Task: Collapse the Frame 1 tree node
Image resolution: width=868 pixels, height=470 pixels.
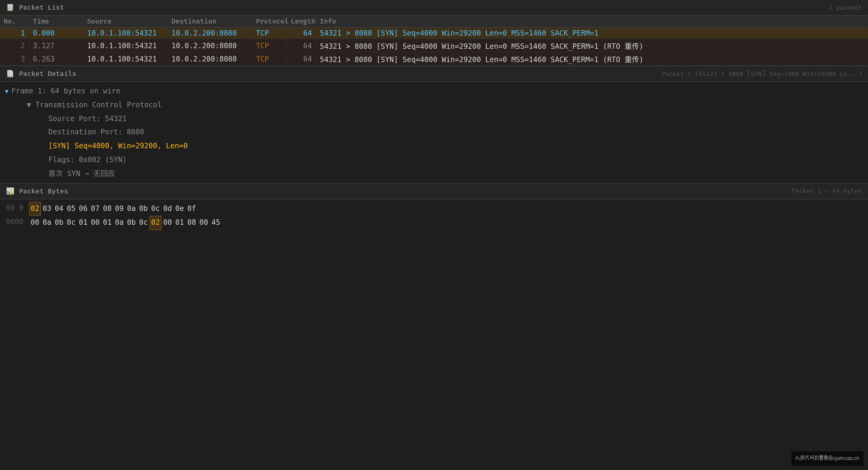Action: (6, 91)
